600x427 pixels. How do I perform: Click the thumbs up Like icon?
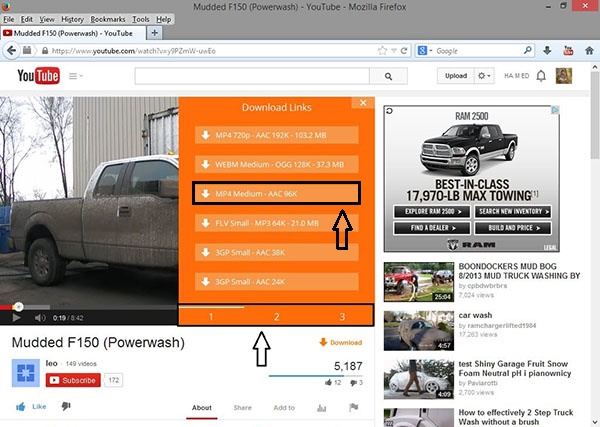pos(21,406)
